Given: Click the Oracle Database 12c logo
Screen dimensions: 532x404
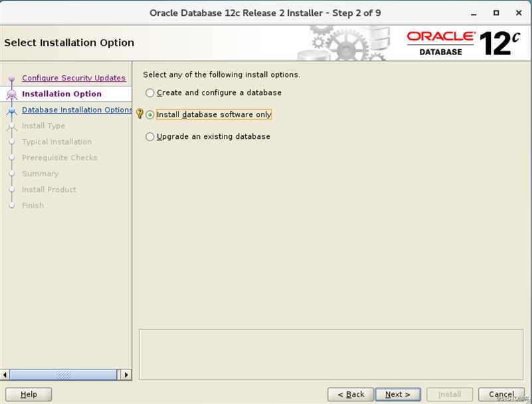Looking at the screenshot, I should click(x=463, y=43).
